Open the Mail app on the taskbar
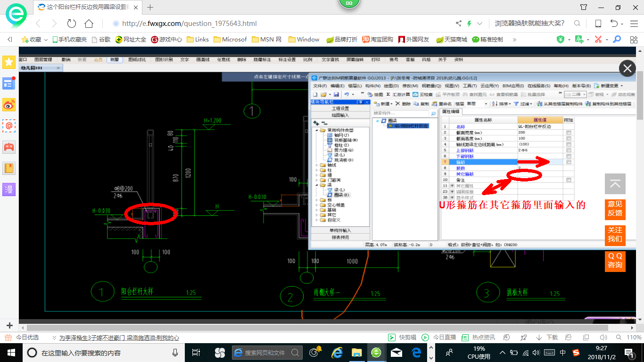The width and height of the screenshot is (644, 362). 396,353
